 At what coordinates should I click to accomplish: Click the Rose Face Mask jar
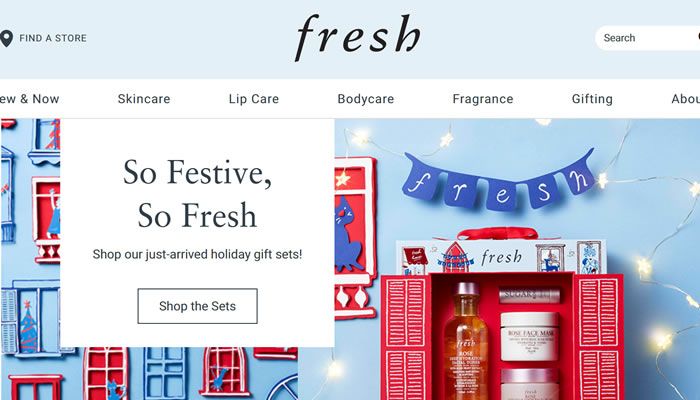pos(529,337)
